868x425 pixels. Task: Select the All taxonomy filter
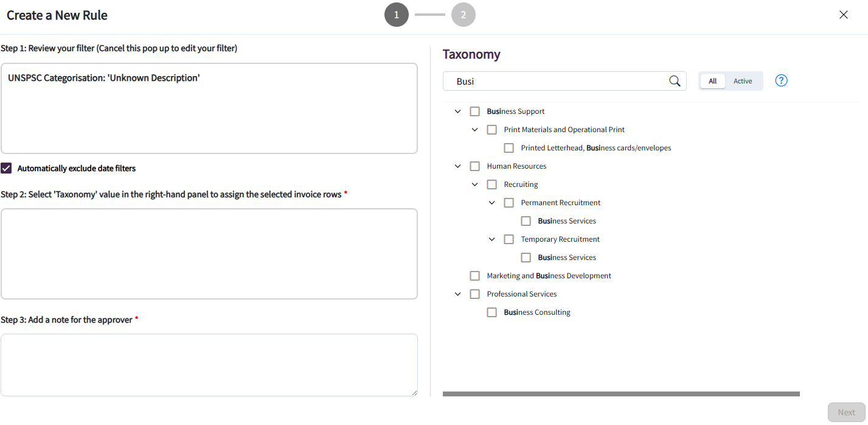click(x=713, y=81)
